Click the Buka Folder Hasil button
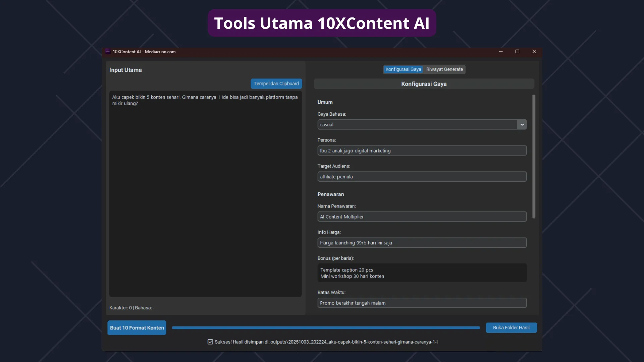Viewport: 644px width, 362px height. tap(511, 327)
